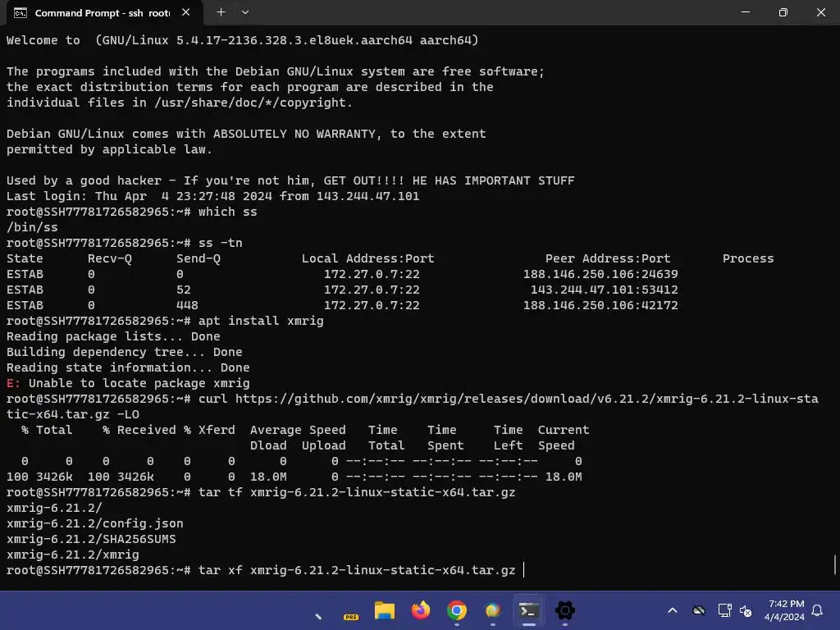Restore down the terminal window
This screenshot has height=630, width=840.
783,11
